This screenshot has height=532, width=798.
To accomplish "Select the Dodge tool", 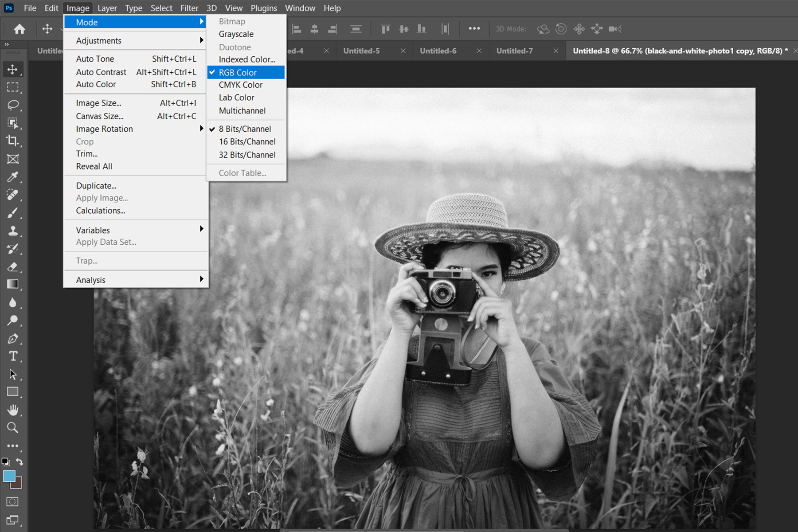I will pos(12,320).
